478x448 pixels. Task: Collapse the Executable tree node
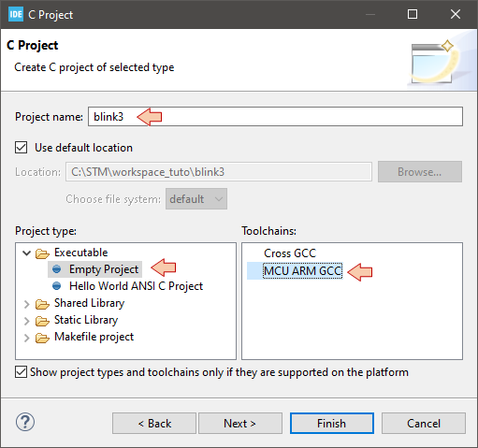(x=27, y=253)
